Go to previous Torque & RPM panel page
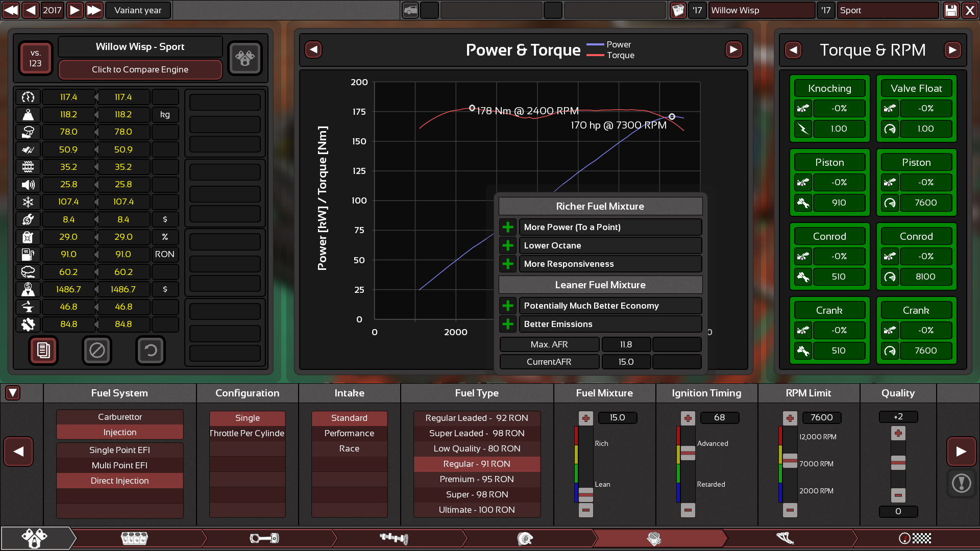The height and width of the screenshot is (551, 980). (793, 50)
